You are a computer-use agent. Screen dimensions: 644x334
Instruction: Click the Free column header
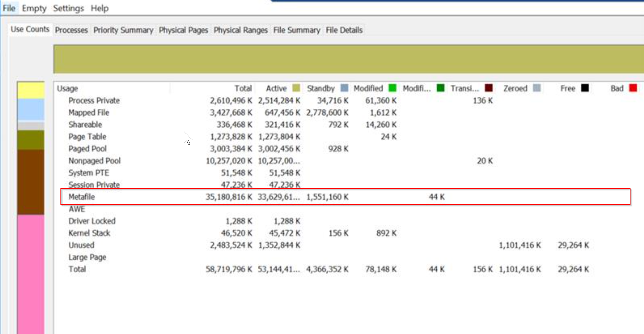click(x=568, y=88)
